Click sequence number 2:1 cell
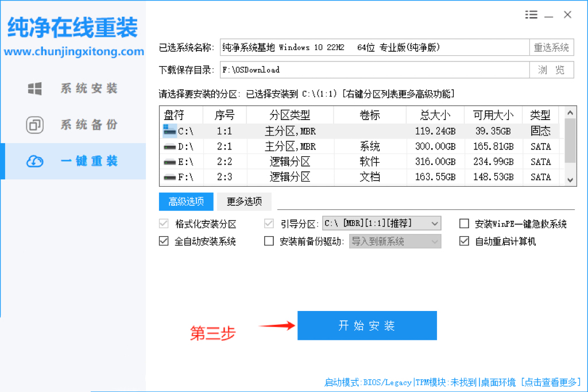 [x=225, y=147]
